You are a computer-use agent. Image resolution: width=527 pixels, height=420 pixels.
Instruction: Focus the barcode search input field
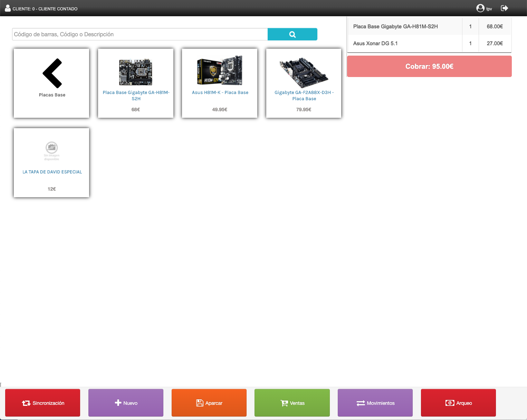pyautogui.click(x=140, y=34)
